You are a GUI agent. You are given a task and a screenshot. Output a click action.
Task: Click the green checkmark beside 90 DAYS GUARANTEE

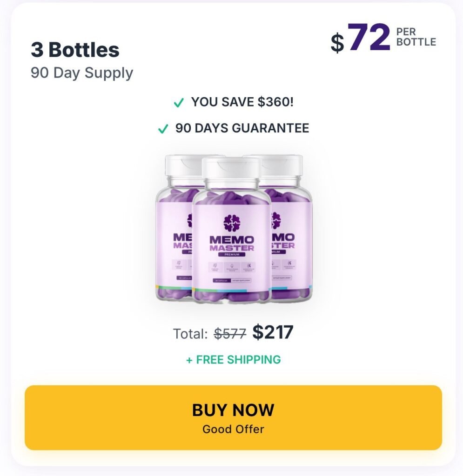click(163, 129)
